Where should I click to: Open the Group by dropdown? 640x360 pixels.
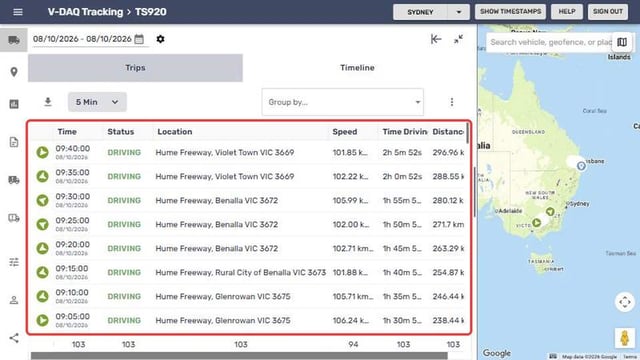(342, 102)
